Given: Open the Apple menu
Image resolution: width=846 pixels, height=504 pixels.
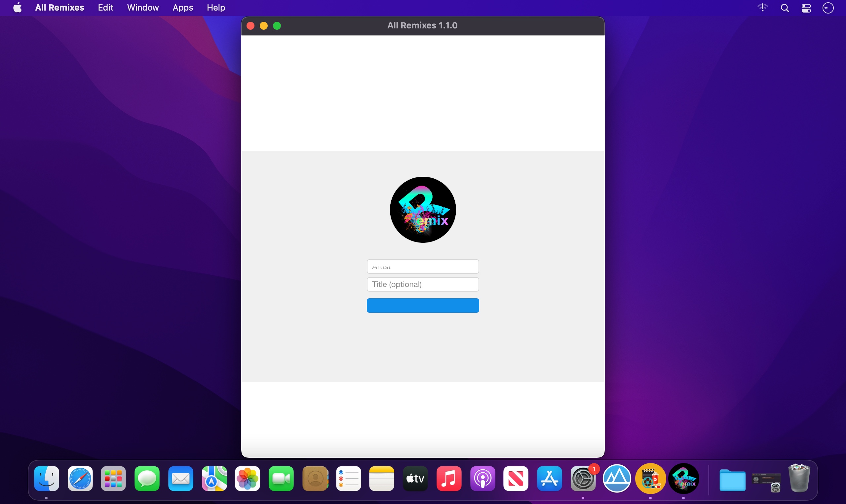Looking at the screenshot, I should (x=17, y=8).
